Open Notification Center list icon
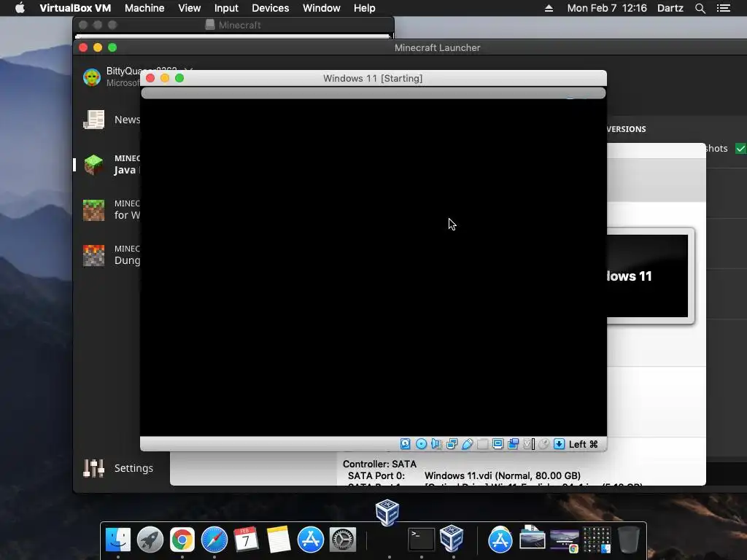Viewport: 747px width, 560px height. coord(724,8)
